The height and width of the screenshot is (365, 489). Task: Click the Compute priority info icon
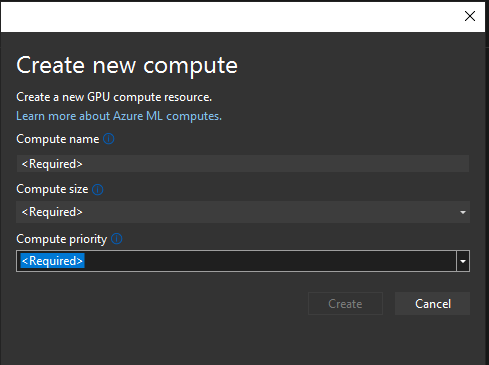point(117,239)
